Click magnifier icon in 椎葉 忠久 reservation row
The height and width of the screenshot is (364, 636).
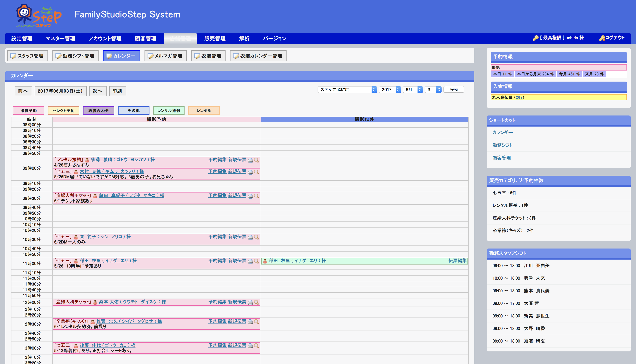coord(256,322)
